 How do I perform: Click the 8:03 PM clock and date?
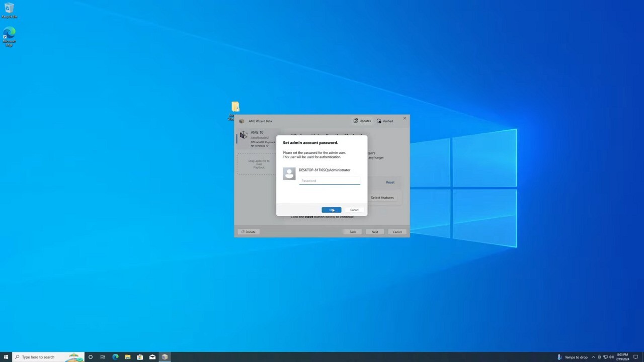[x=622, y=357]
